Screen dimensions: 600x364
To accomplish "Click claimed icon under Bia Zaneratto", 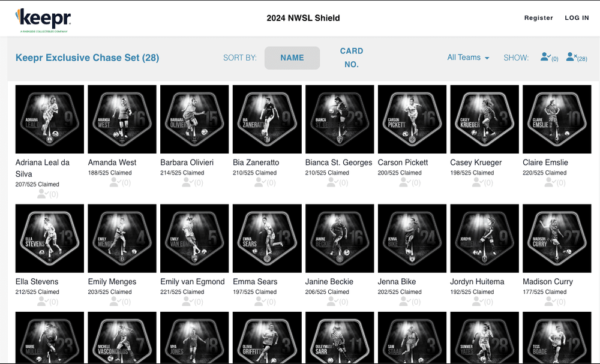I will click(x=265, y=183).
